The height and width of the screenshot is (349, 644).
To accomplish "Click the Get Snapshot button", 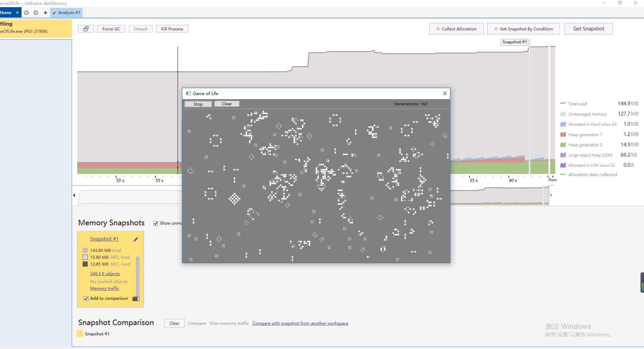I will pyautogui.click(x=588, y=29).
